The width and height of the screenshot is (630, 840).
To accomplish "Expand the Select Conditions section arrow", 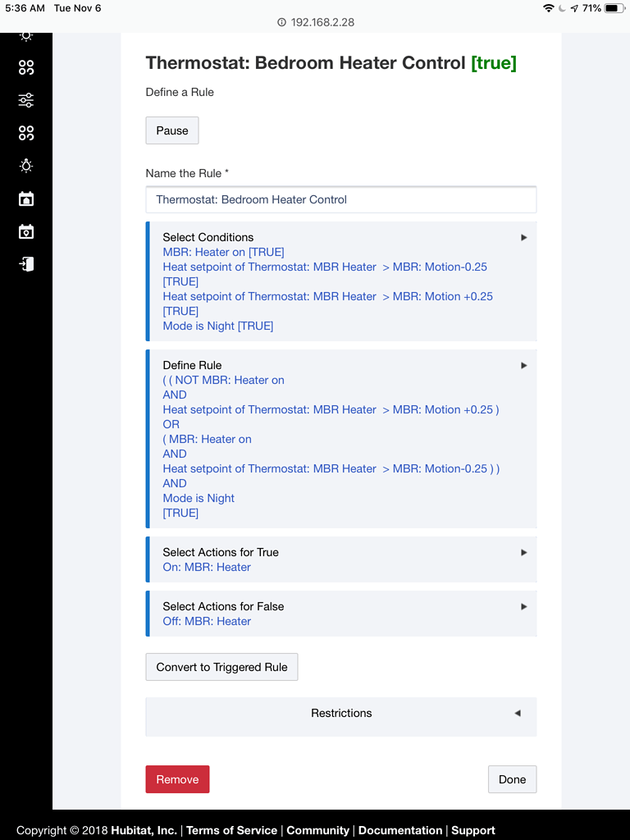I will (524, 237).
